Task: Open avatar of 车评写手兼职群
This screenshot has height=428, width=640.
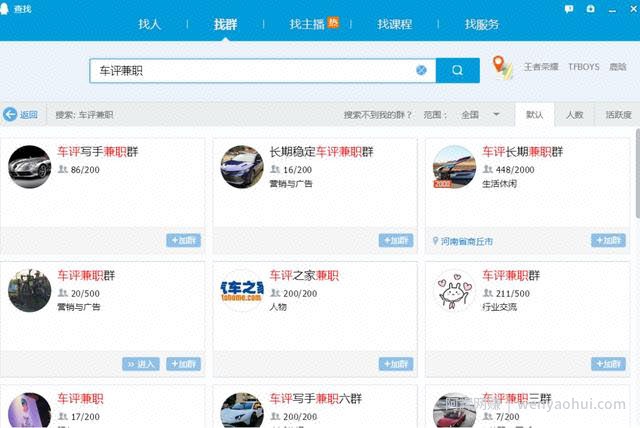Action: [x=30, y=167]
